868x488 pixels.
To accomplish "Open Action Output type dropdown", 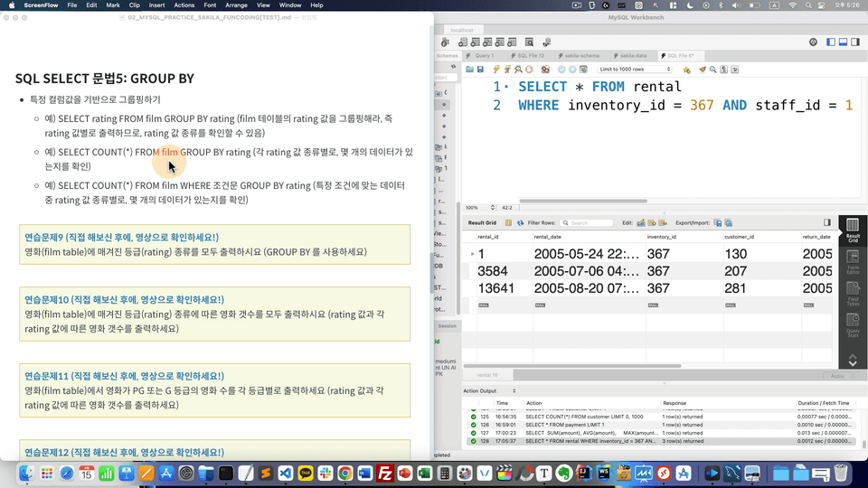I will (489, 390).
